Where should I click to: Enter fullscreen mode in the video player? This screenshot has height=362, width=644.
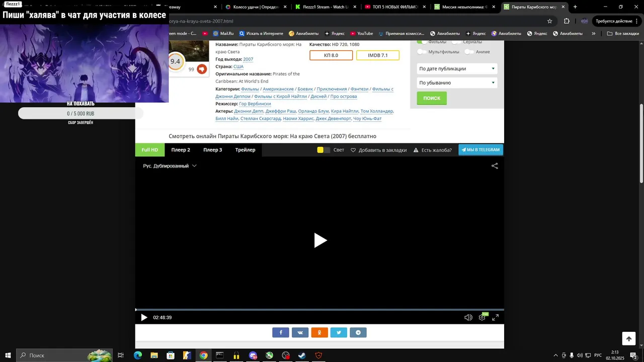[496, 317]
